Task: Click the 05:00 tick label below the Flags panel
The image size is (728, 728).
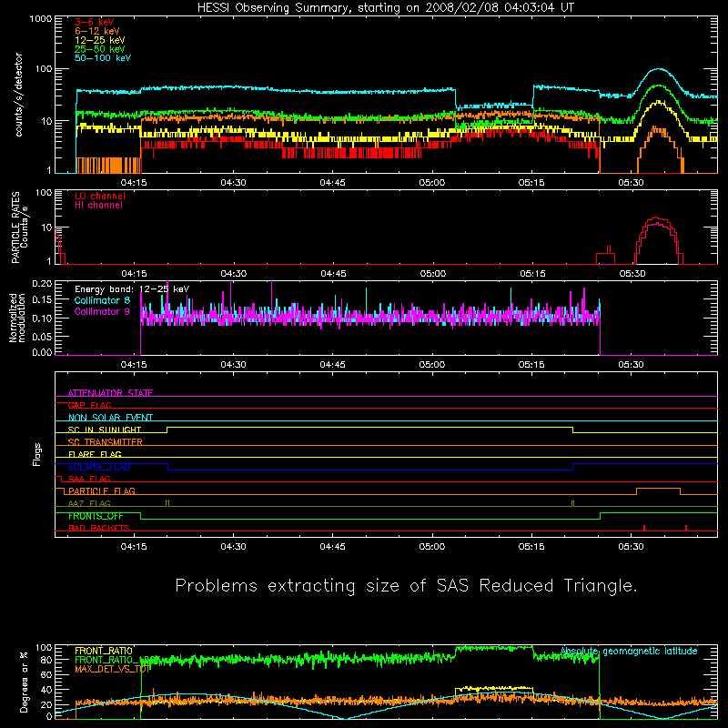Action: coord(432,547)
